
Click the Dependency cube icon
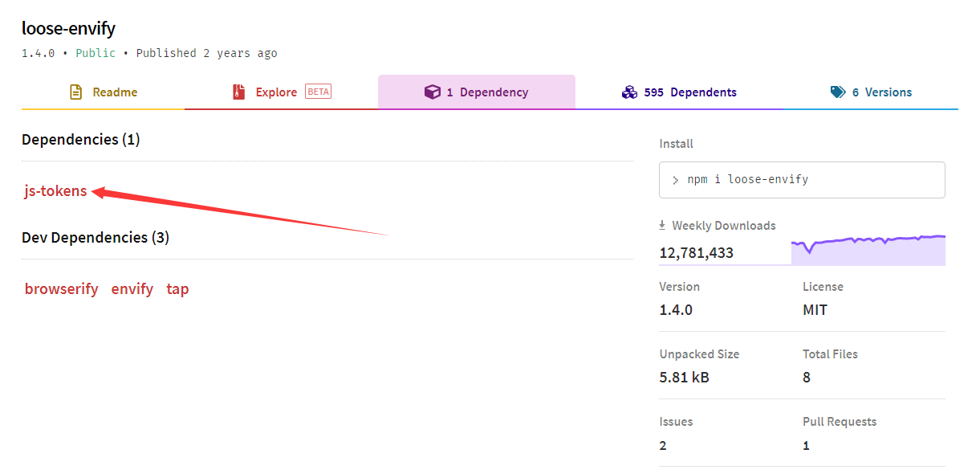click(x=432, y=92)
